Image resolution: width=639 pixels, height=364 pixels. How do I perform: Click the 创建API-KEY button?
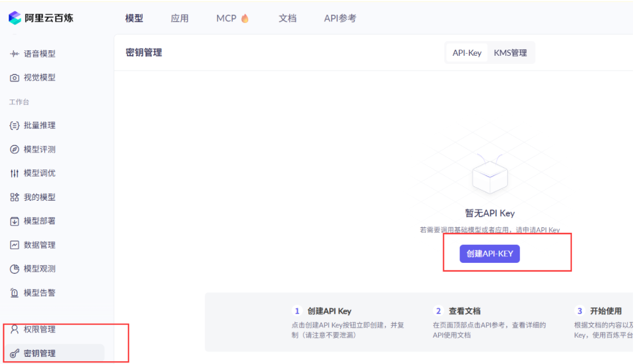pos(489,254)
